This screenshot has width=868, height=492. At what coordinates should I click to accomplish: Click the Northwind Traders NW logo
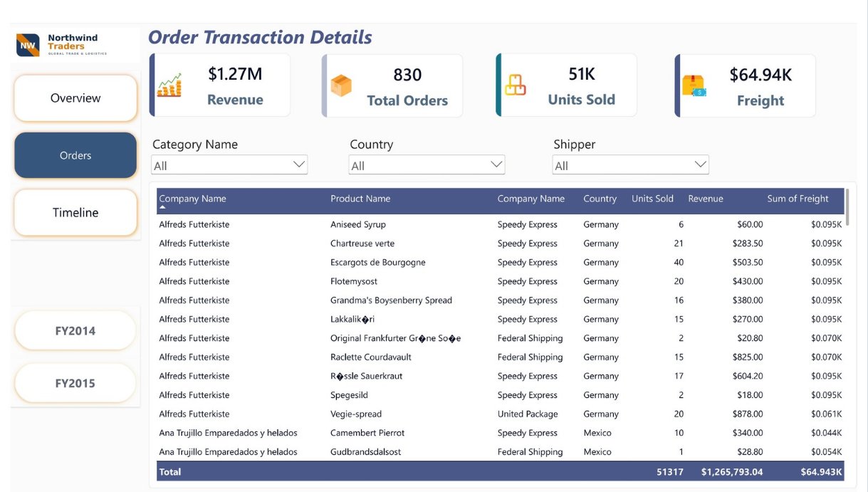coord(28,45)
